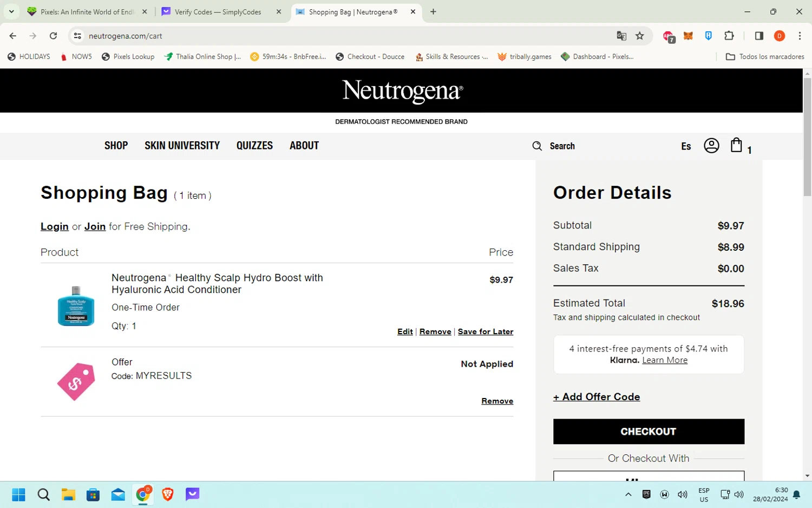Remove the MYRESULTS offer code
Viewport: 812px width, 508px height.
[497, 401]
